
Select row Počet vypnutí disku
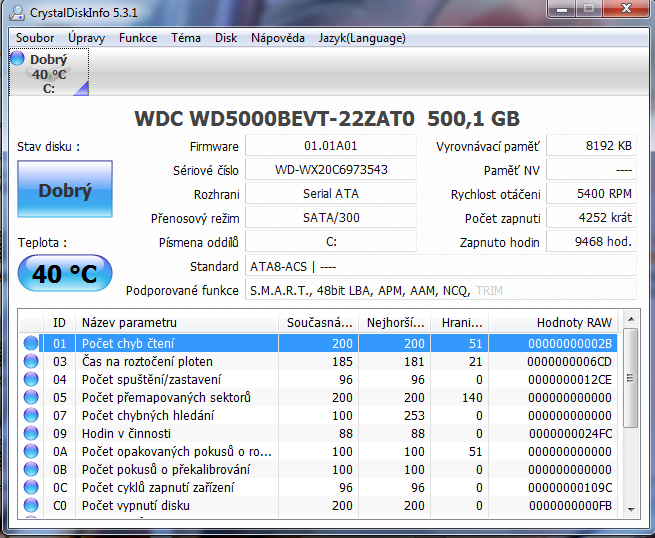click(x=320, y=505)
